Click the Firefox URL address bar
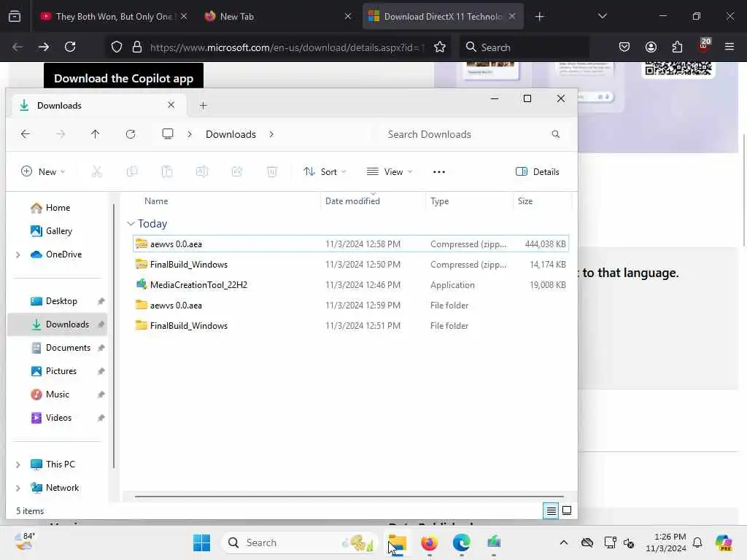Screen dimensions: 747x560 286,47
